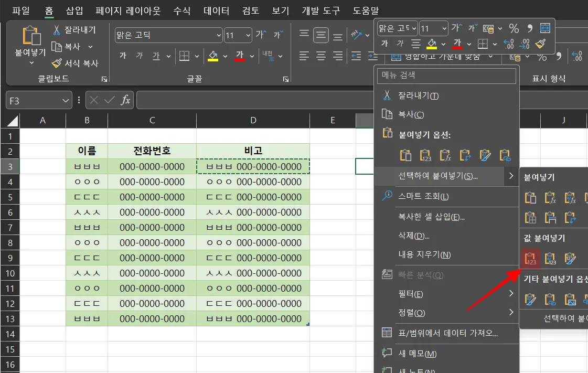Toggle underline in the ribbon font group

click(x=156, y=56)
